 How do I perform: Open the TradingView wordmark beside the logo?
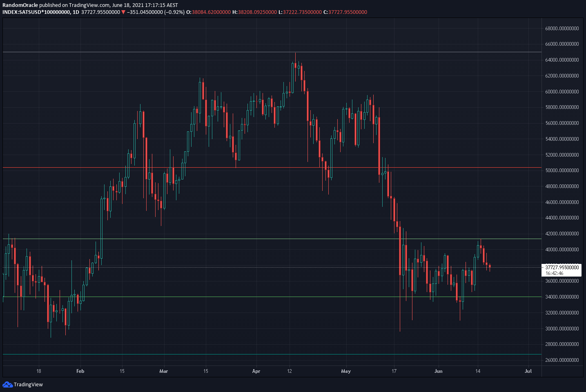tap(28, 384)
